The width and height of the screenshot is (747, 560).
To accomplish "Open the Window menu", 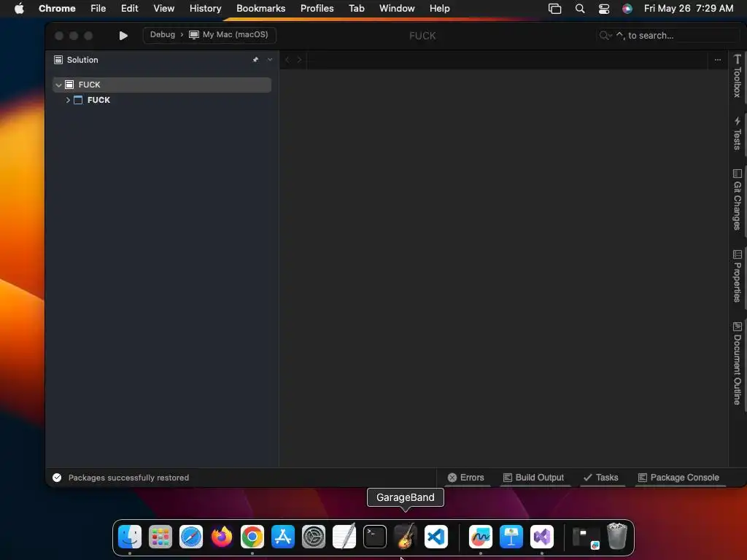I will pyautogui.click(x=397, y=8).
